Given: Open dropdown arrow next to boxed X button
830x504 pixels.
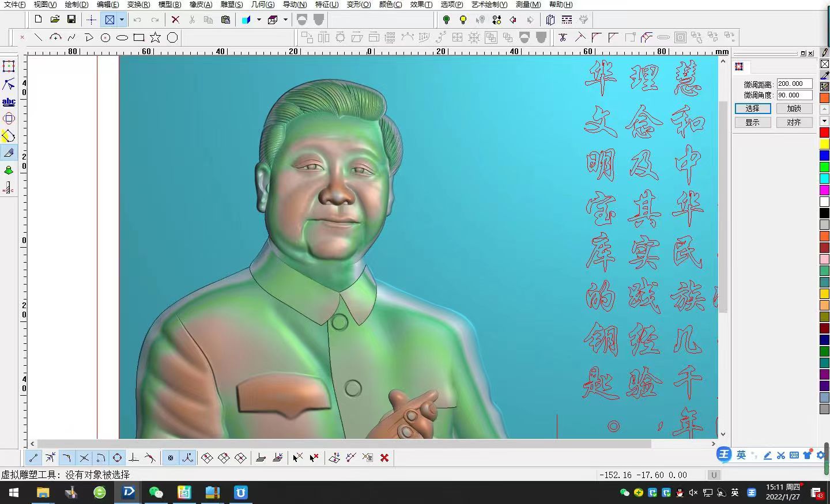Looking at the screenshot, I should click(x=122, y=20).
